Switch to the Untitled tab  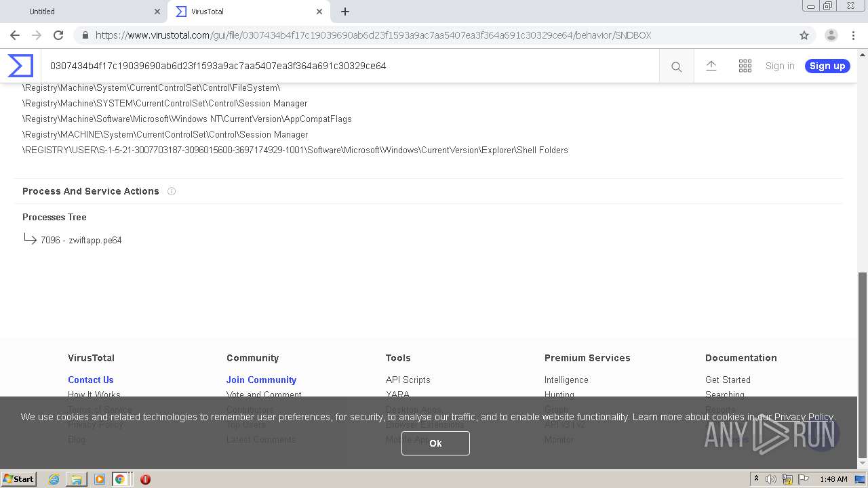coord(85,12)
